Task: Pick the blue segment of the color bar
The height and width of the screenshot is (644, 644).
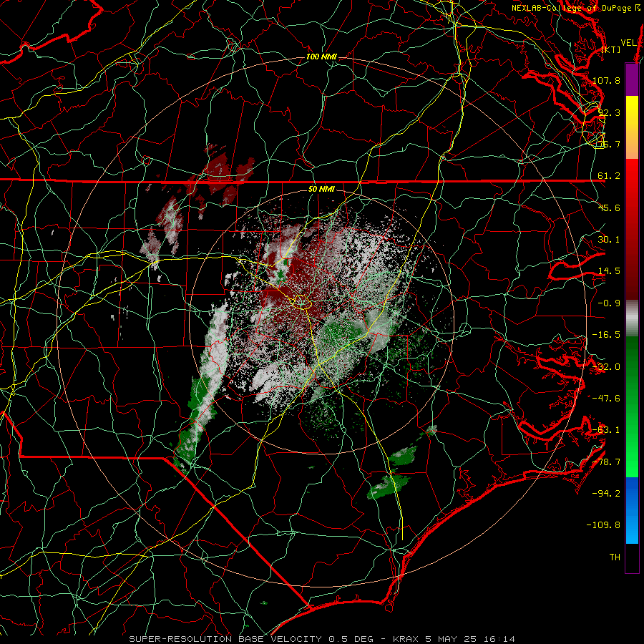Action: pos(632,510)
